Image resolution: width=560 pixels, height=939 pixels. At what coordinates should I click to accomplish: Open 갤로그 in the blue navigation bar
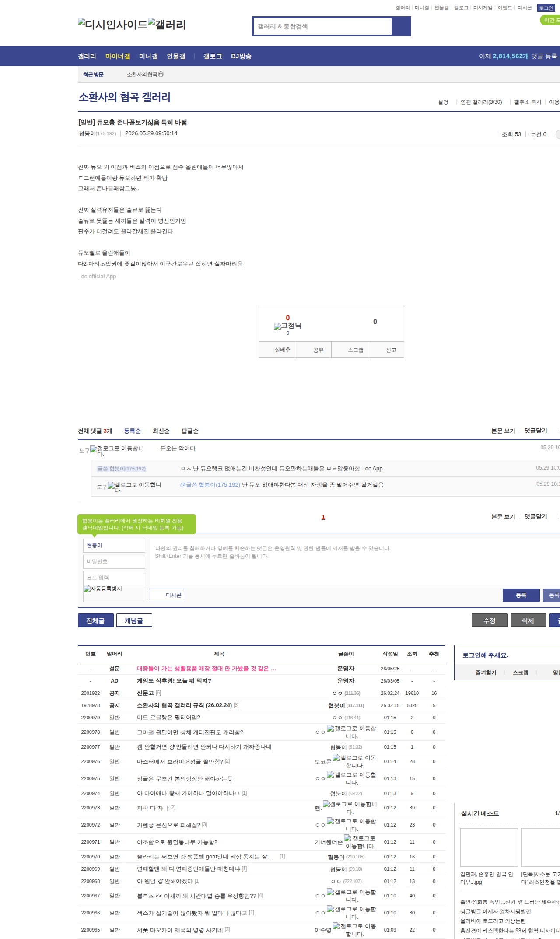pyautogui.click(x=213, y=56)
